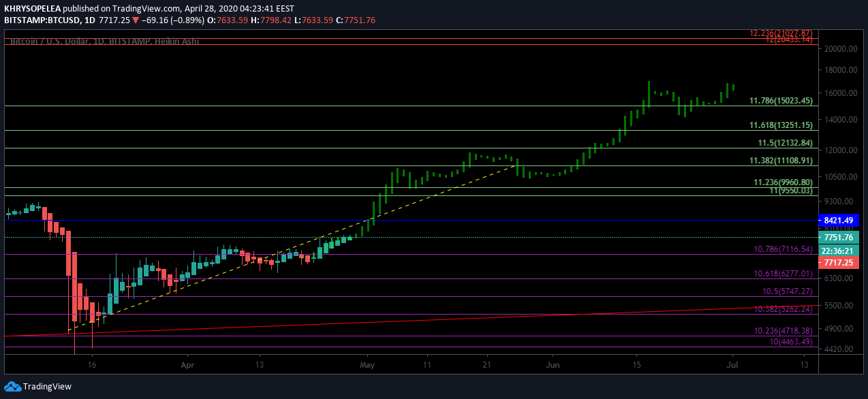The height and width of the screenshot is (399, 868).
Task: Click the 11 date on time axis
Action: 427,366
